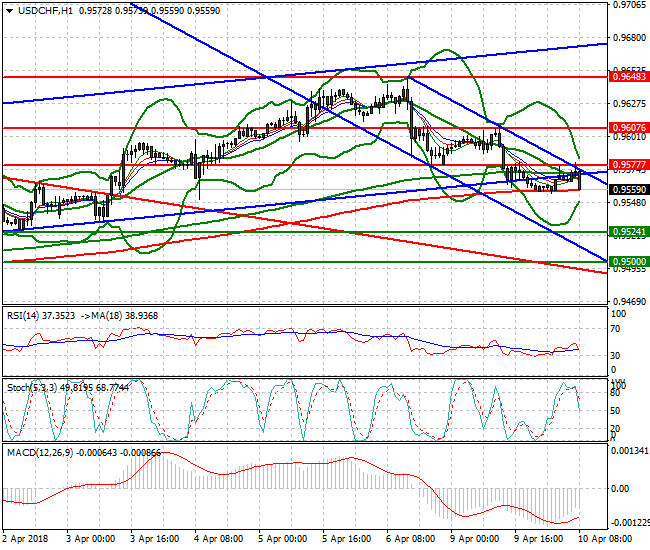
Task: Click the 0.96483 red resistance price label
Action: [629, 77]
